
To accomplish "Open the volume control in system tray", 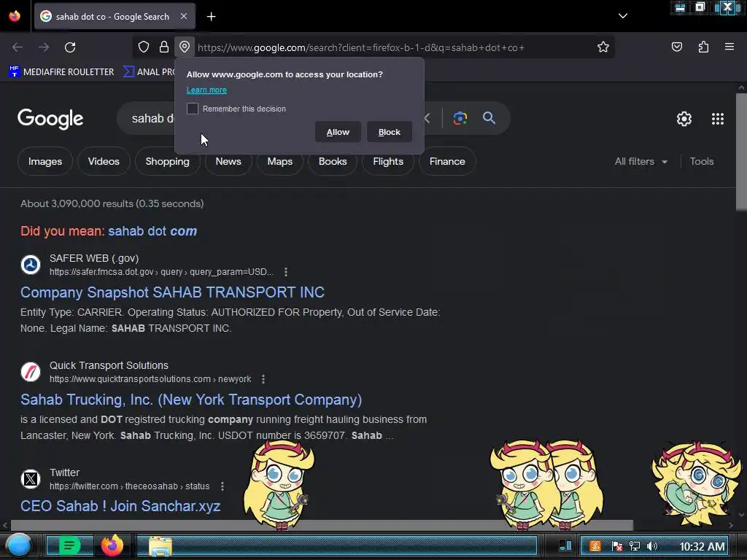I will 653,546.
